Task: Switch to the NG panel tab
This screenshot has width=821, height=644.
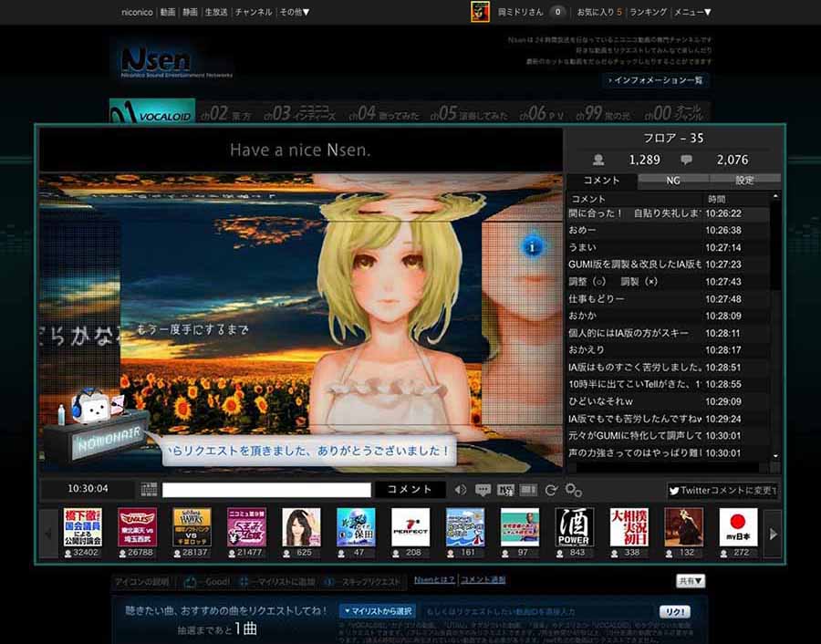Action: [x=673, y=181]
